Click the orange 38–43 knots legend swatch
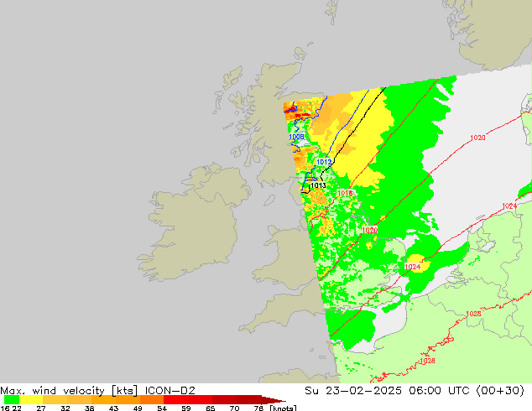This screenshot has height=411, width=532. [x=103, y=400]
